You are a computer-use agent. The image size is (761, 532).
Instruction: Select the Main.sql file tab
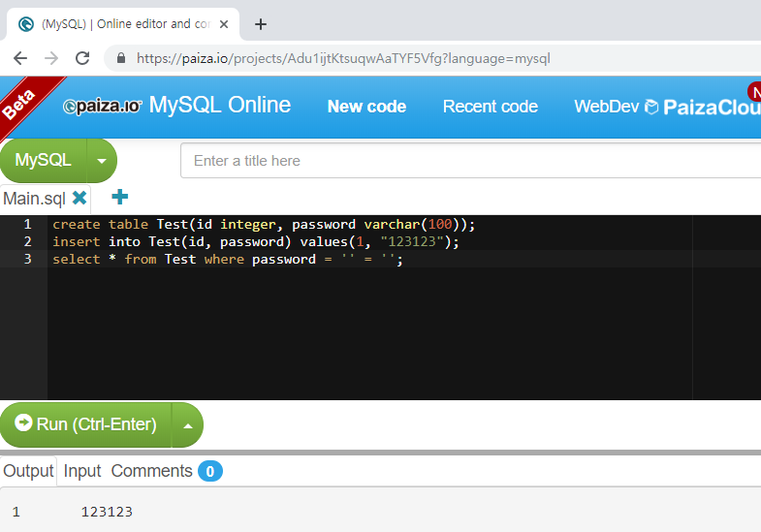click(x=34, y=199)
